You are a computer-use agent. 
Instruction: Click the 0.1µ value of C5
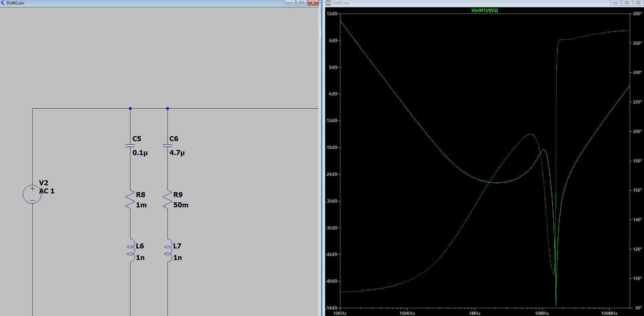140,153
